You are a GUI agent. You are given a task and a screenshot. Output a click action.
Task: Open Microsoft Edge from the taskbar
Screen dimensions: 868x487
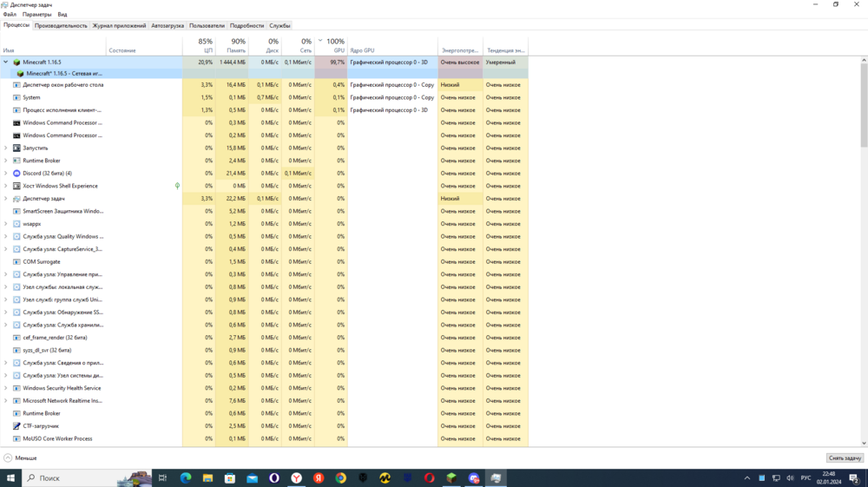click(186, 478)
